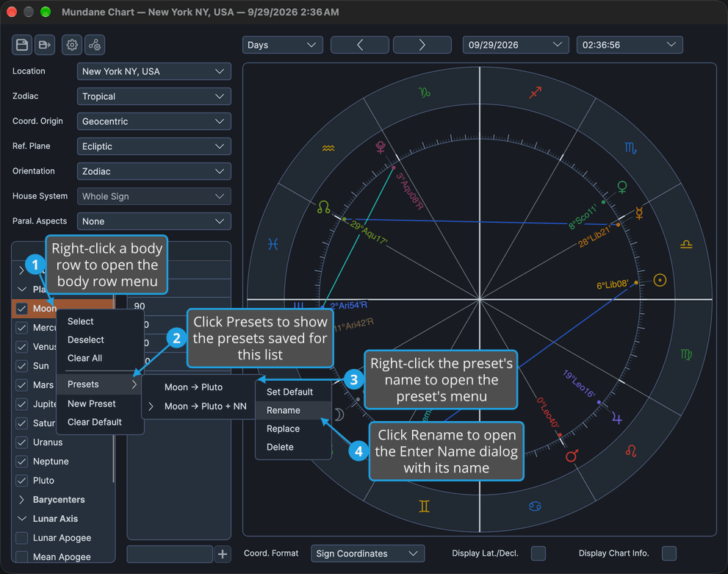
Task: Toggle the Pluto checkbox
Action: tap(22, 481)
